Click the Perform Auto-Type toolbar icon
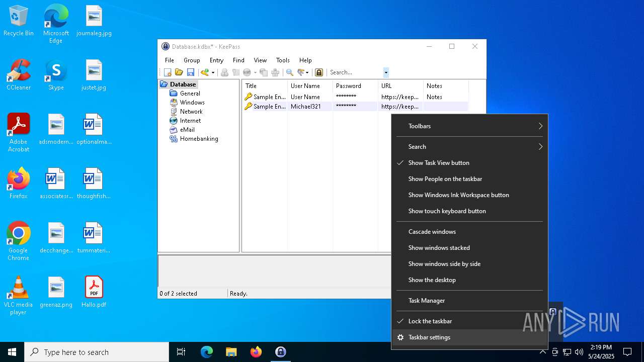The height and width of the screenshot is (362, 644). [275, 72]
